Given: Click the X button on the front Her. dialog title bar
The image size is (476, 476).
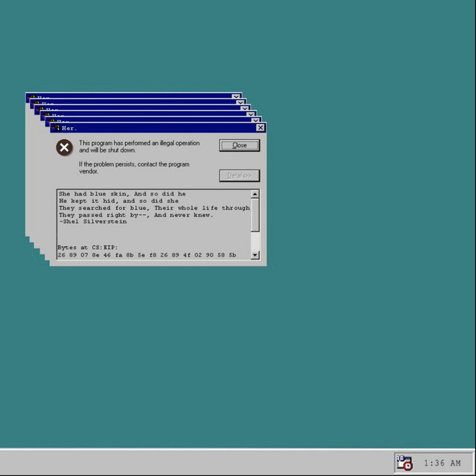Looking at the screenshot, I should [260, 128].
